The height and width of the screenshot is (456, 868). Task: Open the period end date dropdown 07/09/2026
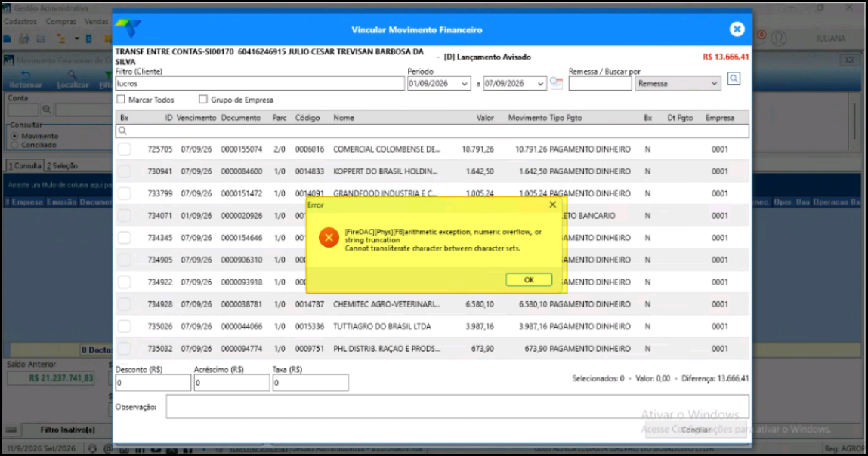(x=540, y=84)
